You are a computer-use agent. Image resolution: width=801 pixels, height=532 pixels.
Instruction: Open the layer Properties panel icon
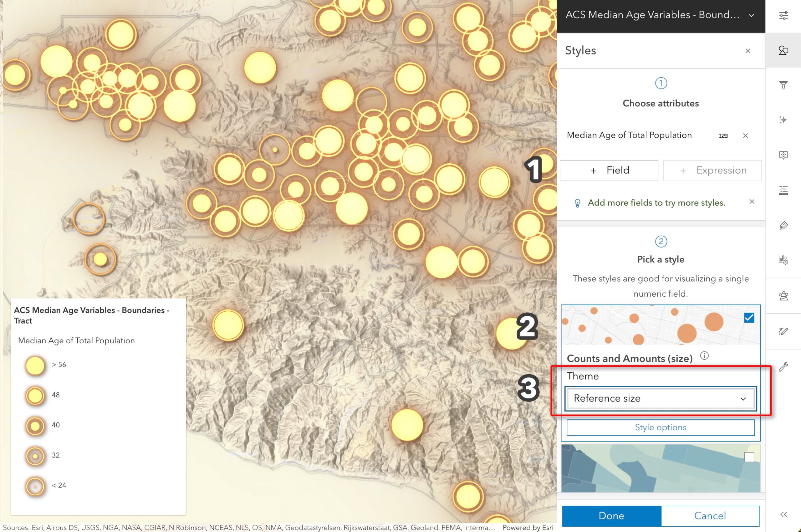point(783,15)
